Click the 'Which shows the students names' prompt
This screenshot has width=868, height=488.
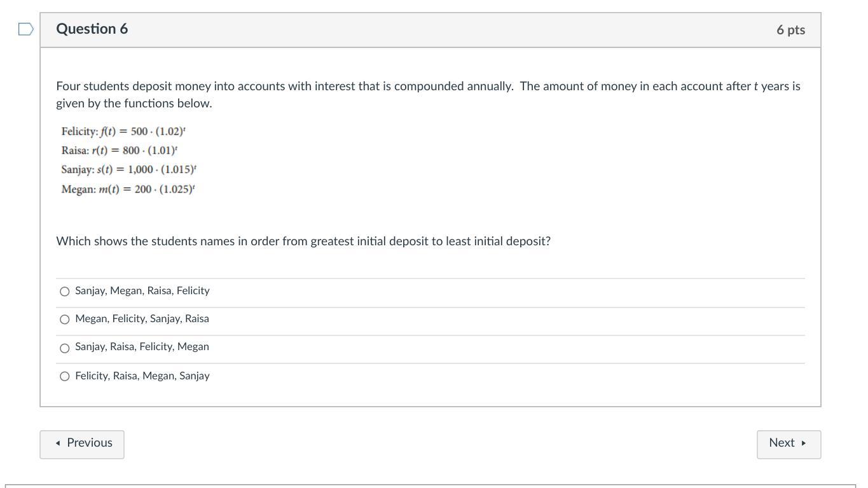click(303, 241)
